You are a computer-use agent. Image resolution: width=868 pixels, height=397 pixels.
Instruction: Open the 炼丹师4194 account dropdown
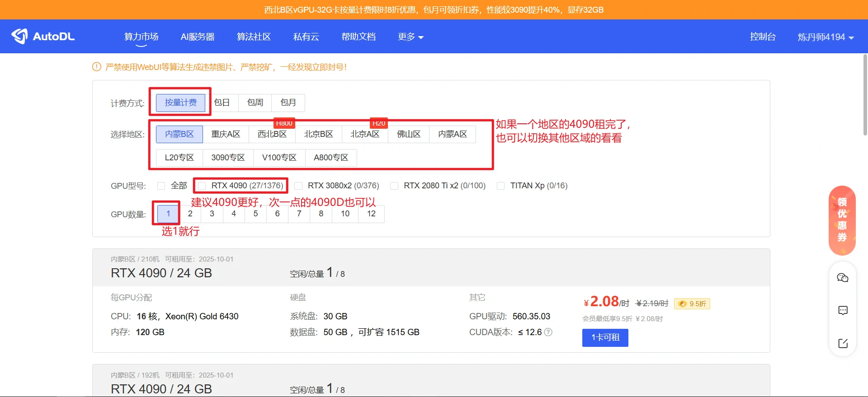coord(826,37)
